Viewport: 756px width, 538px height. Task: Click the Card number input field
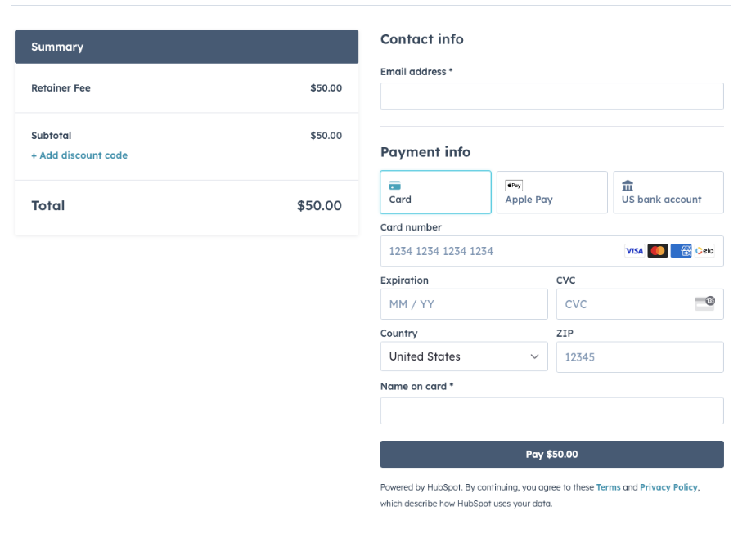[x=499, y=251]
